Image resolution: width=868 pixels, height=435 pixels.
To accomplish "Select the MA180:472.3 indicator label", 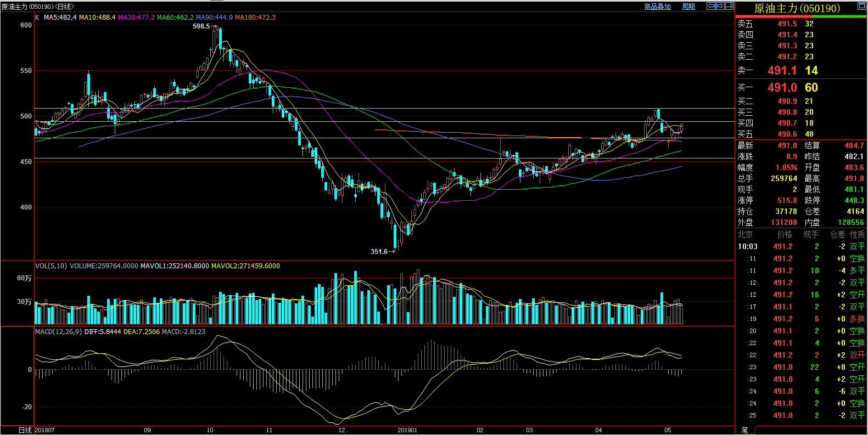I will (255, 18).
